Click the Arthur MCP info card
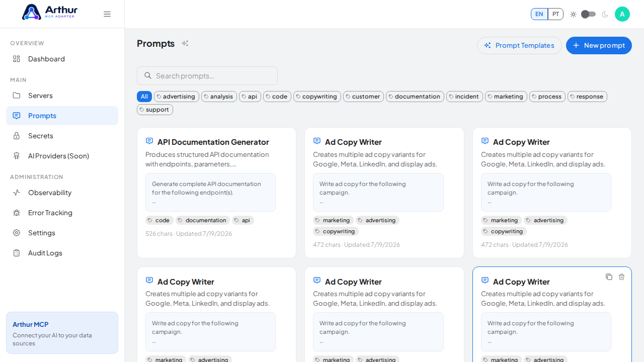Image resolution: width=644 pixels, height=362 pixels. 62,333
